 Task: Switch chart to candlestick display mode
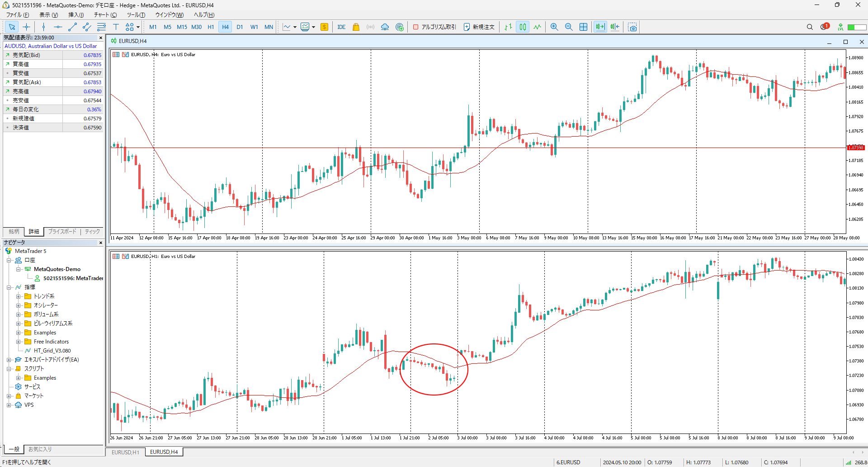[x=523, y=27]
